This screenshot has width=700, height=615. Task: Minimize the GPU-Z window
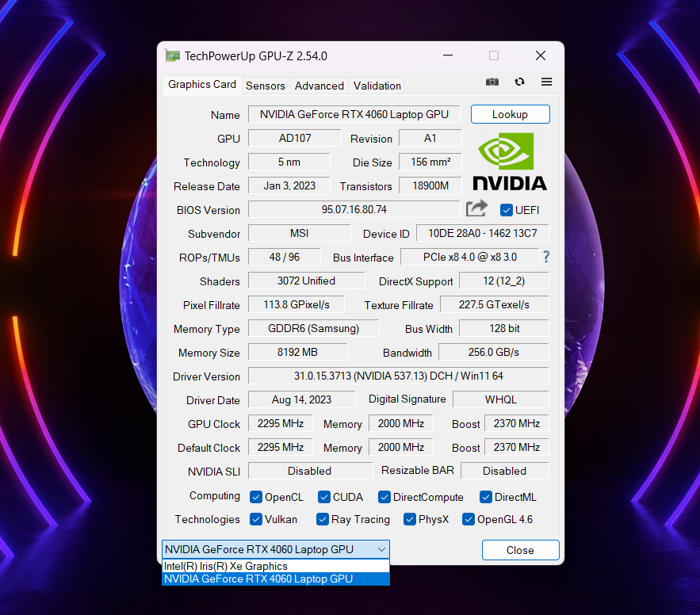[448, 55]
